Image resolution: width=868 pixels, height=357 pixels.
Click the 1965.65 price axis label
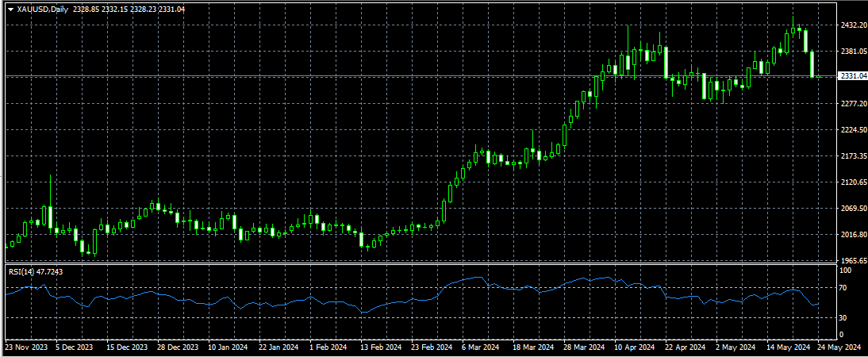851,260
